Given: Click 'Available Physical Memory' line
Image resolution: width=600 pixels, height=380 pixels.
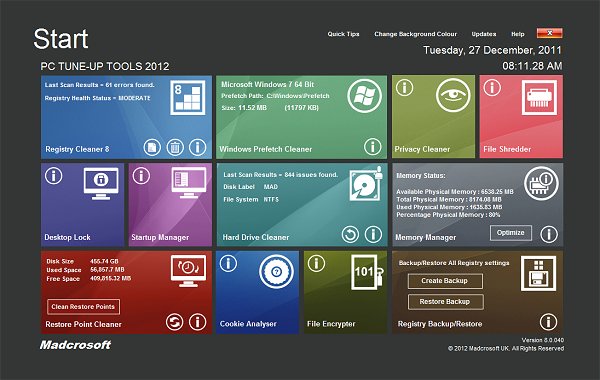Looking at the screenshot, I should point(455,192).
